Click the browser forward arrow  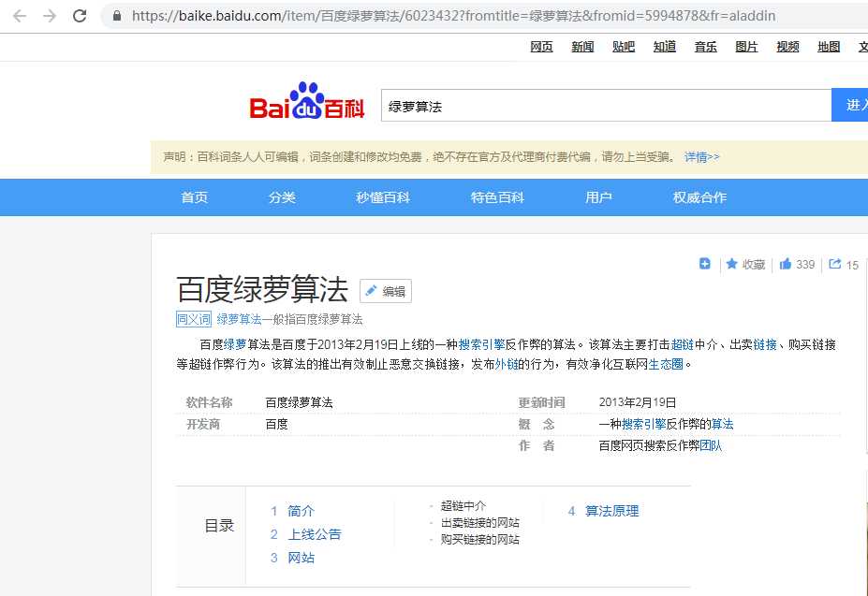(x=50, y=16)
